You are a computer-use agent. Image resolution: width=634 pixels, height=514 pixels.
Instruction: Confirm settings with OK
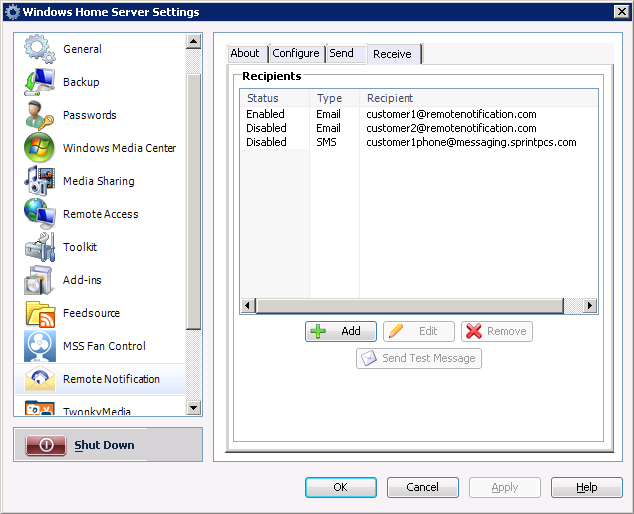coord(341,487)
